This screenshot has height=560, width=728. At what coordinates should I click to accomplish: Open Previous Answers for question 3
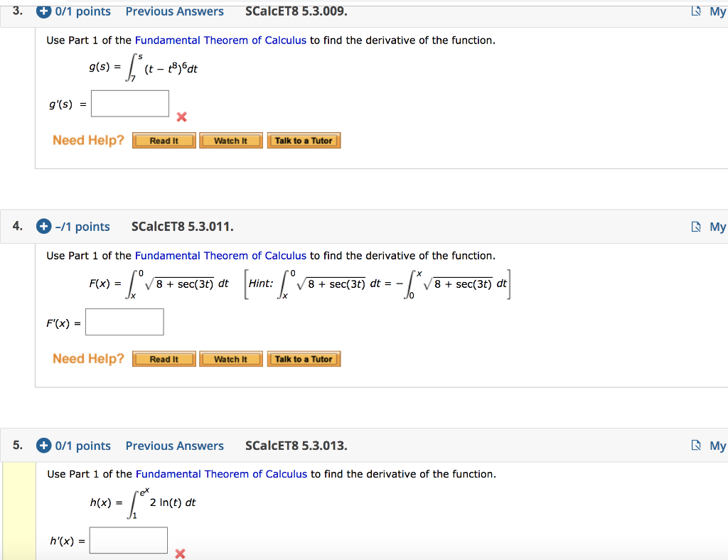(174, 11)
